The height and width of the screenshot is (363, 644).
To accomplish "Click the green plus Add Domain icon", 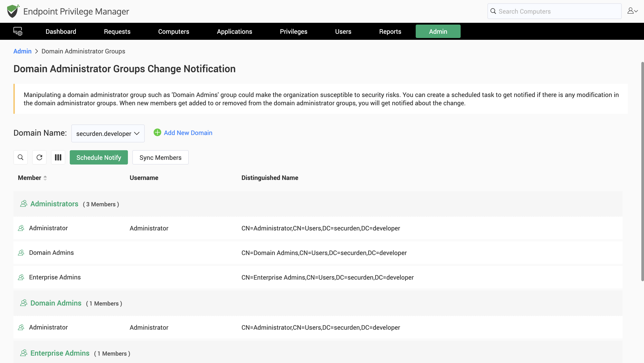I will point(157,133).
